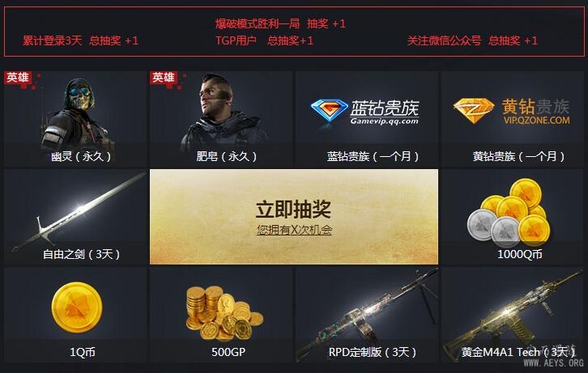This screenshot has width=588, height=373.
Task: Click the Gamevip.qq.com logo text
Action: coord(385,121)
